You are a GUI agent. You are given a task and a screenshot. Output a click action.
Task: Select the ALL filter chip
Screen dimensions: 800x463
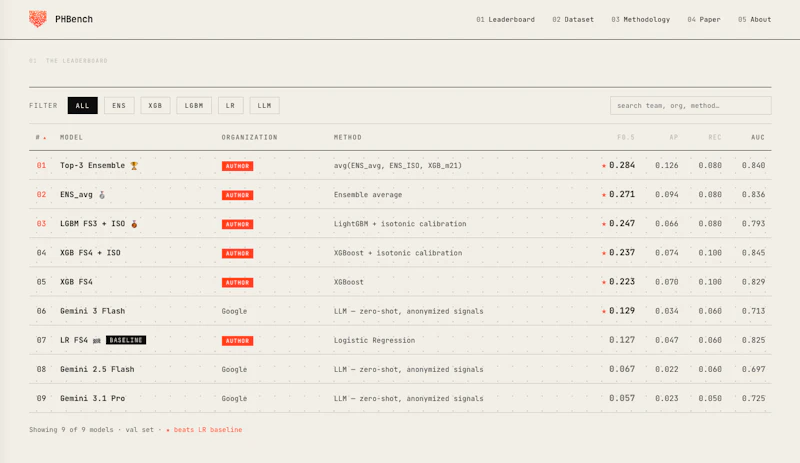(x=83, y=106)
